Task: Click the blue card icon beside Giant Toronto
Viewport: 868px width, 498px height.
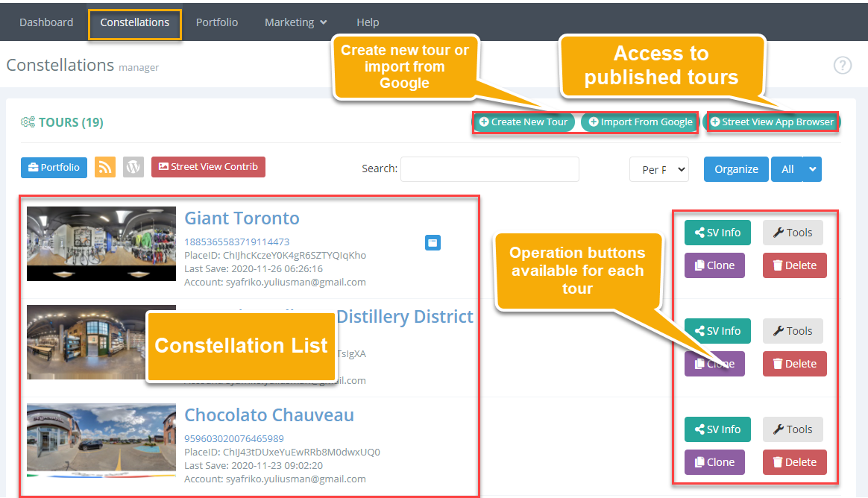Action: point(433,242)
